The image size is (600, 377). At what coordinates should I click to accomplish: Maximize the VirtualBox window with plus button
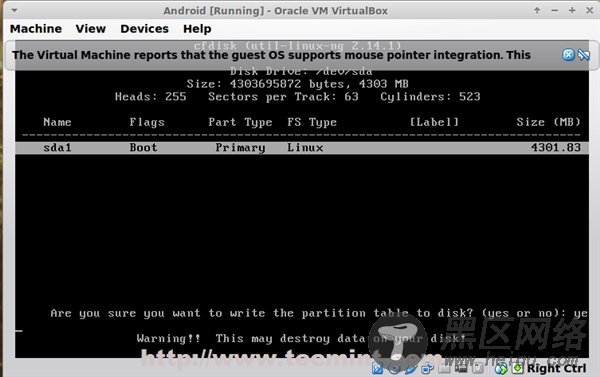pyautogui.click(x=572, y=10)
